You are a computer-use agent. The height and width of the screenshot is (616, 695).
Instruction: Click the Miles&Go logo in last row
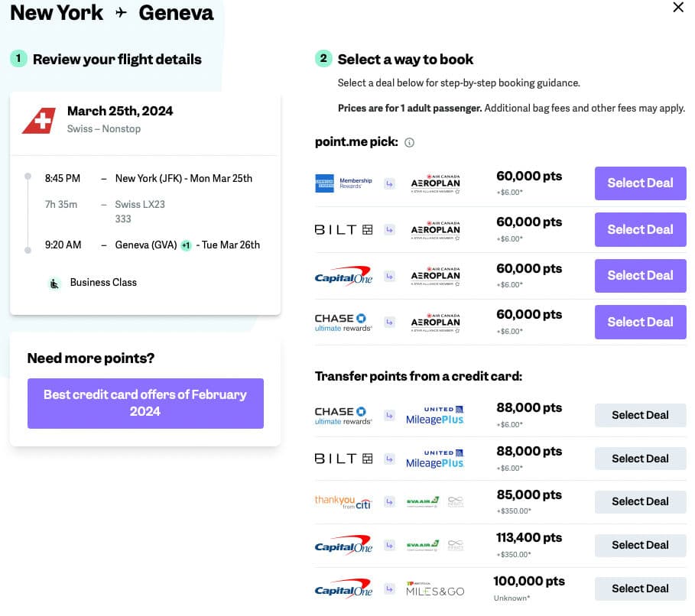pyautogui.click(x=434, y=589)
